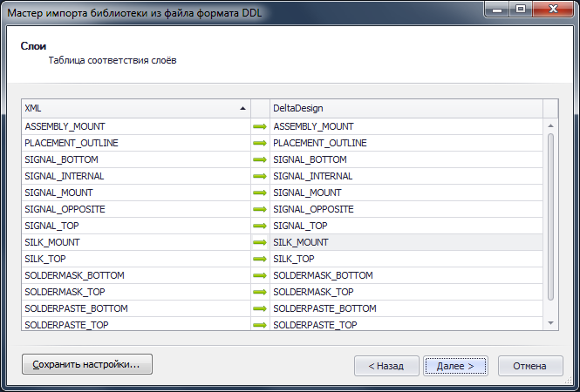This screenshot has height=392, width=580.
Task: Click the DeltaDesign column header
Action: click(x=406, y=108)
